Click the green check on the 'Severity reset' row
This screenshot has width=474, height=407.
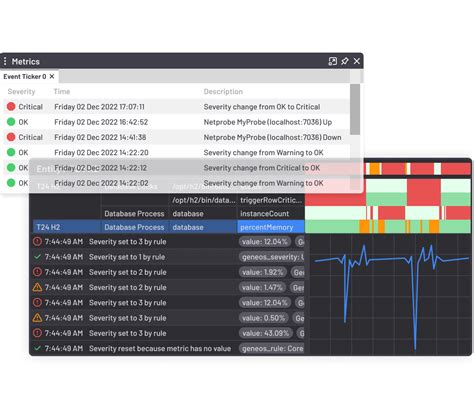pyautogui.click(x=37, y=348)
